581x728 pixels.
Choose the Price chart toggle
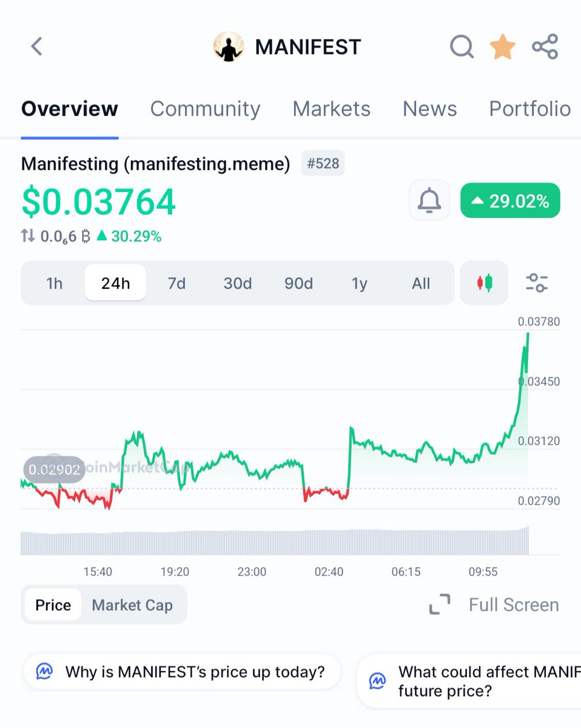53,605
